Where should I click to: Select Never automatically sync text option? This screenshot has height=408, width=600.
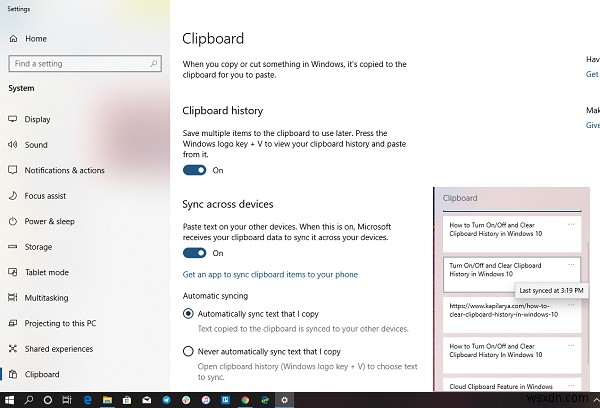188,351
